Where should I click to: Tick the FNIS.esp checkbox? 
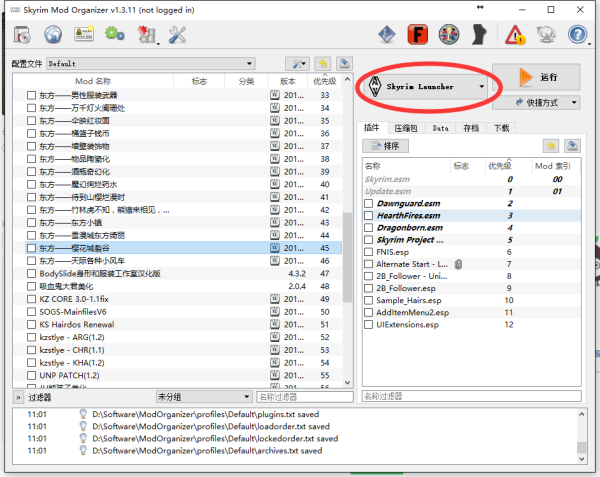[x=368, y=252]
